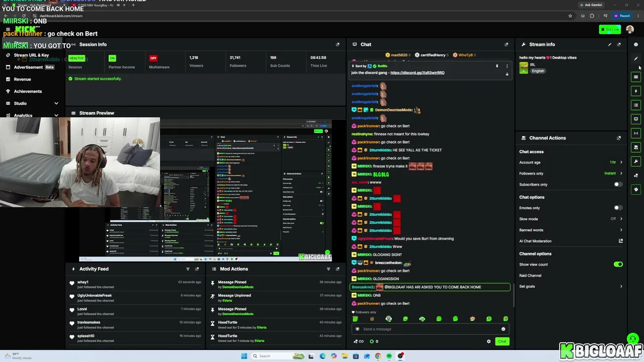The height and width of the screenshot is (362, 644).
Task: Pop out the Stream info panel
Action: (x=619, y=44)
